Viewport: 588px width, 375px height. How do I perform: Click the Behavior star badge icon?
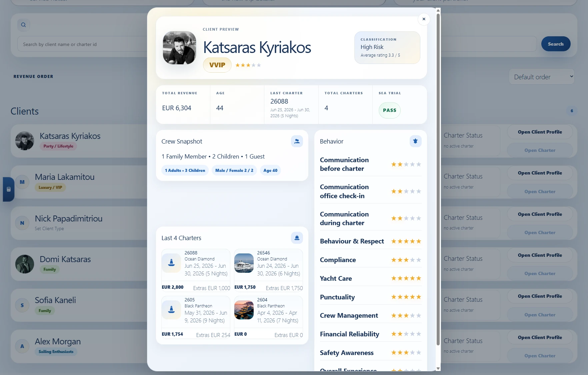(415, 141)
